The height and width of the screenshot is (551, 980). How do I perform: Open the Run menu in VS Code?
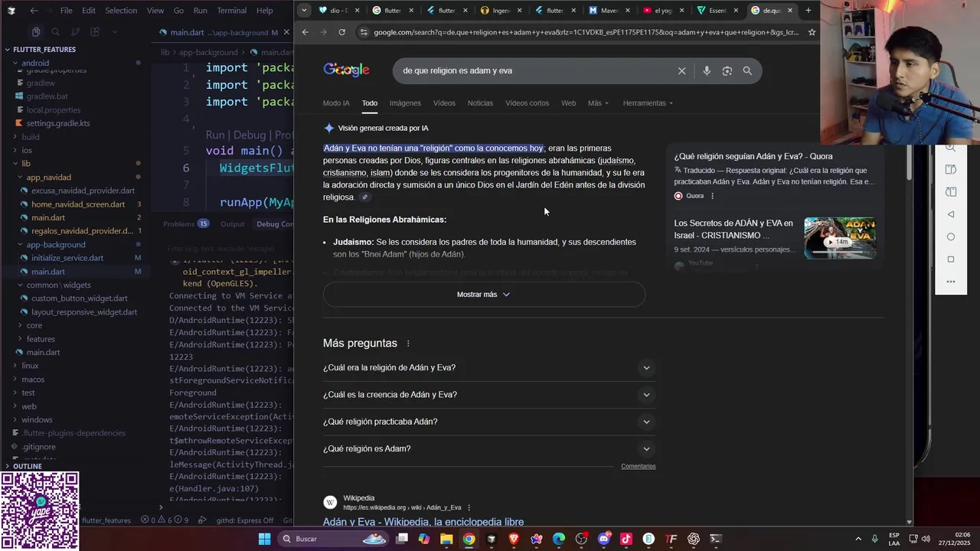tap(200, 11)
